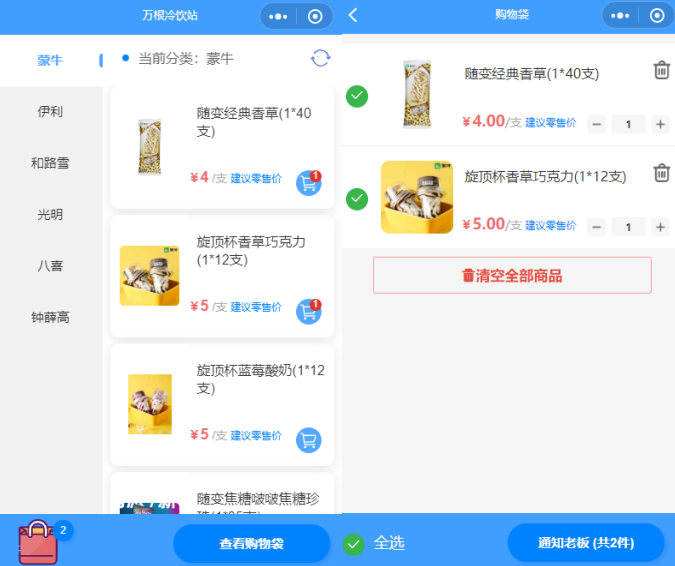675x566 pixels.
Task: Open 旋顶杯香草巧克力 product image in list
Action: (x=149, y=276)
